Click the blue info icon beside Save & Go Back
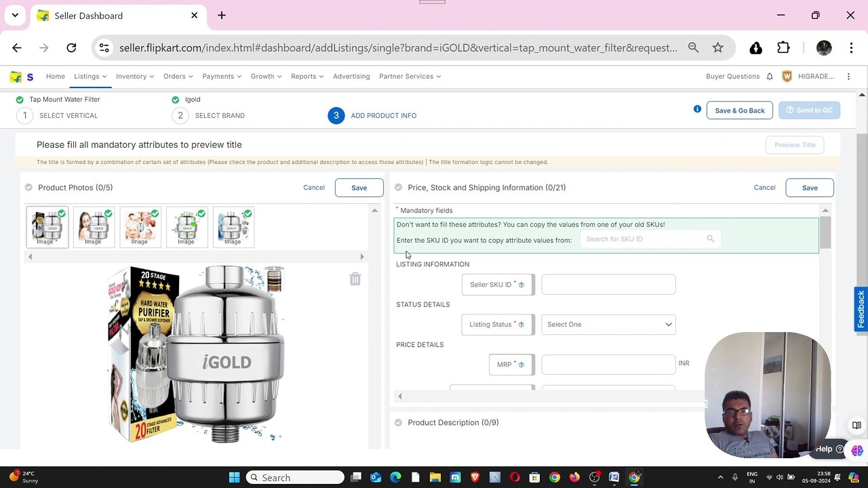 point(697,109)
